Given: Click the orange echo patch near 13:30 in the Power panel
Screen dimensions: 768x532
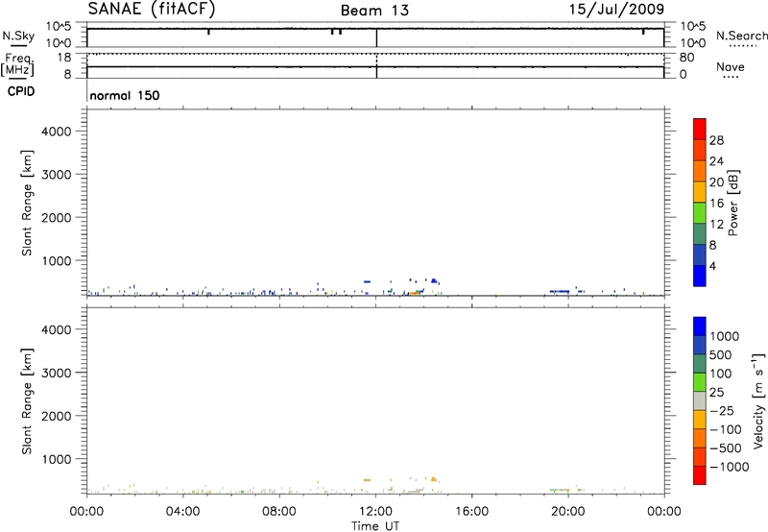Looking at the screenshot, I should [414, 293].
